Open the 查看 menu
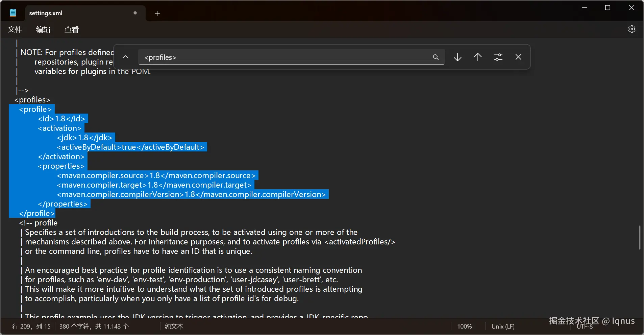The height and width of the screenshot is (335, 644). (x=72, y=30)
